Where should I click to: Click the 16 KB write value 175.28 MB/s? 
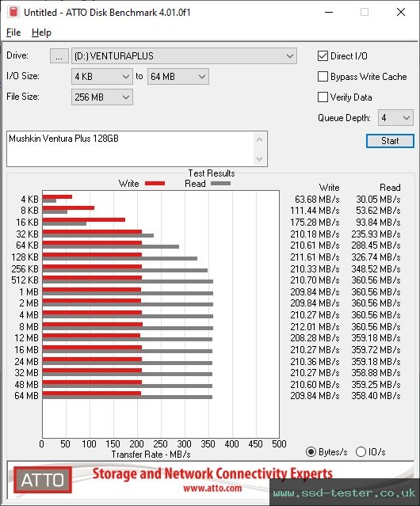pyautogui.click(x=315, y=223)
